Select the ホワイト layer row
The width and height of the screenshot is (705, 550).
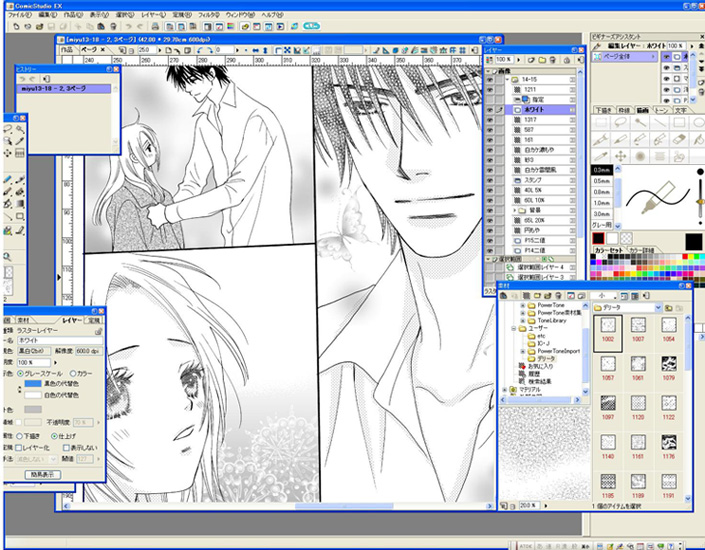coord(540,109)
